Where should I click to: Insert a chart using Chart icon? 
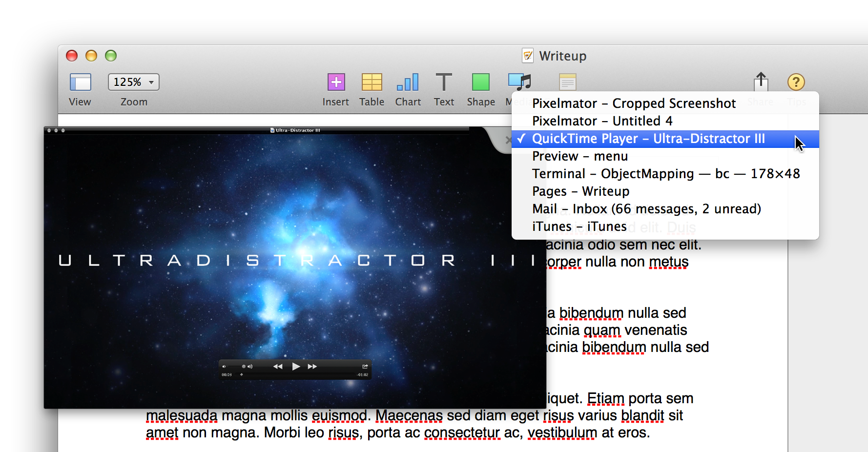(408, 82)
